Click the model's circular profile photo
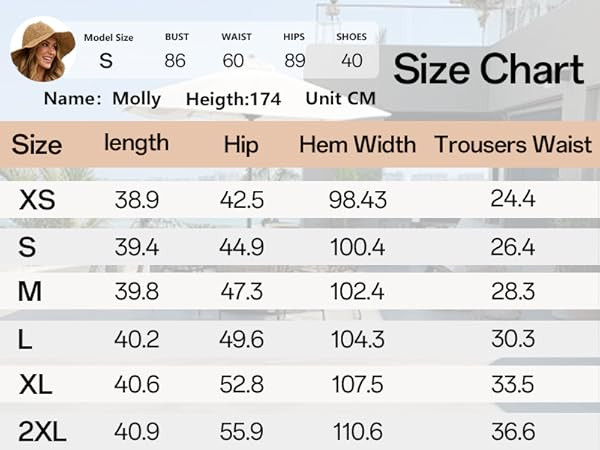The height and width of the screenshot is (450, 600). tap(42, 52)
